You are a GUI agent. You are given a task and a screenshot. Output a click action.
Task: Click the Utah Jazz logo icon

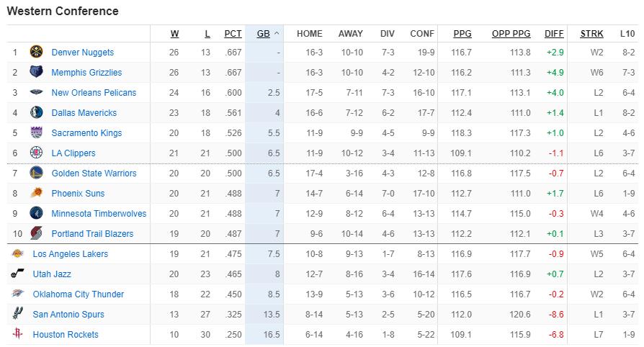click(18, 274)
